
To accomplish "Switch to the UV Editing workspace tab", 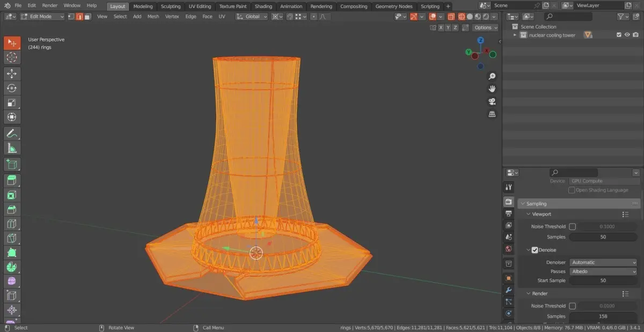I will click(x=200, y=6).
